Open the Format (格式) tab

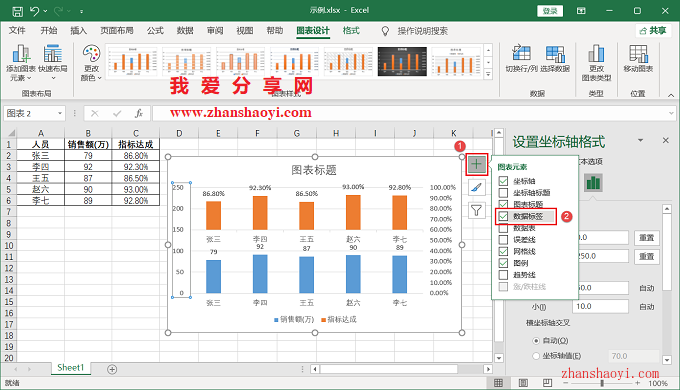click(351, 30)
